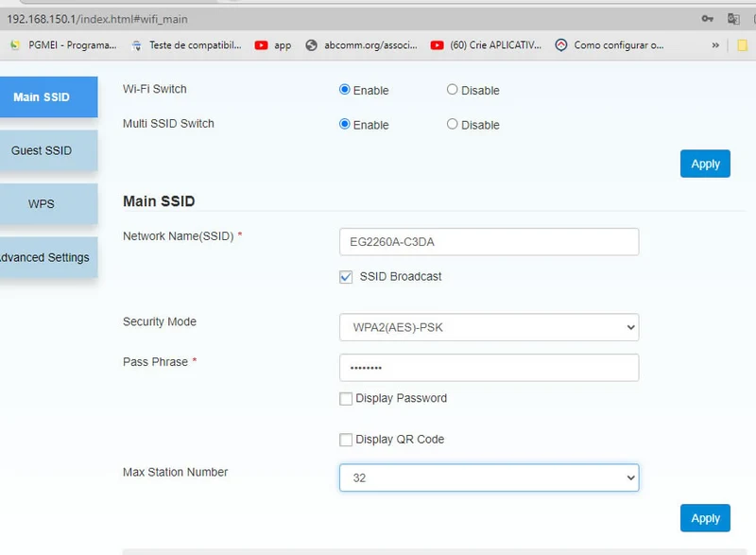Select the Main SSID tab
The height and width of the screenshot is (555, 756).
(48, 96)
